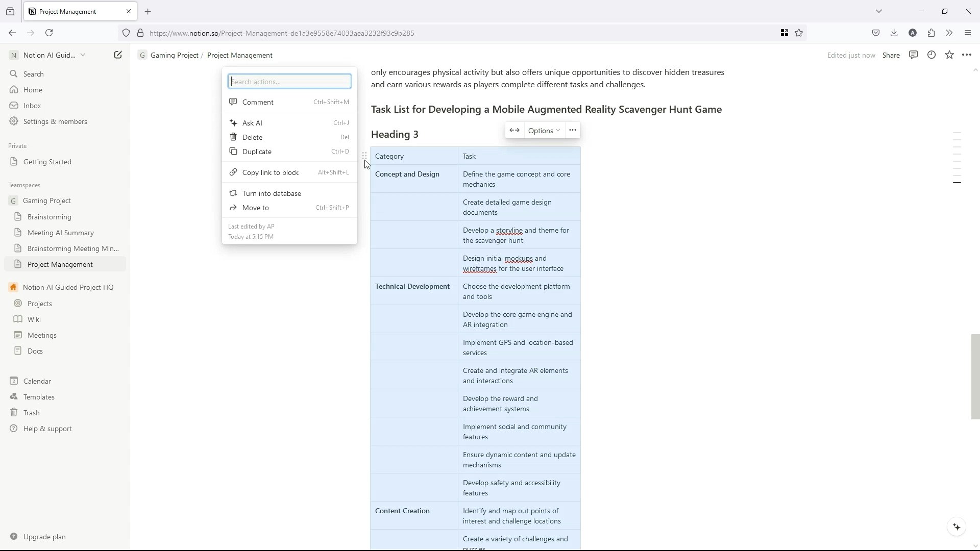
Task: Focus the Search actions input field
Action: tap(289, 82)
